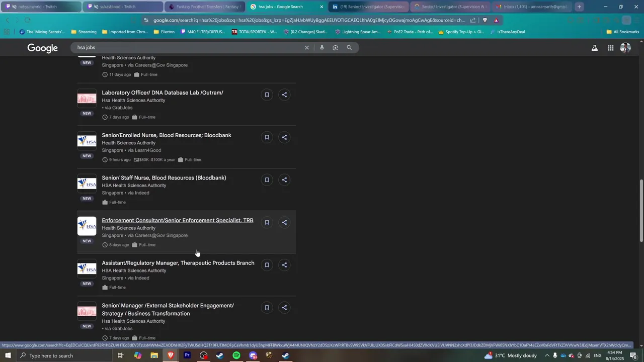The height and width of the screenshot is (362, 644).
Task: Close the hsa jobs Google Search tab
Action: coord(321,7)
